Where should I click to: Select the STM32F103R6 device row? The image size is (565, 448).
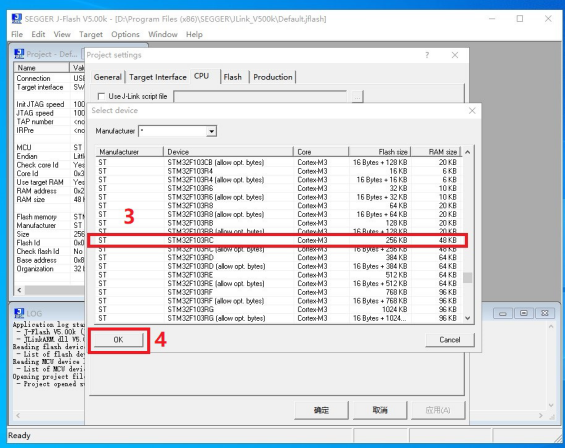pyautogui.click(x=277, y=188)
